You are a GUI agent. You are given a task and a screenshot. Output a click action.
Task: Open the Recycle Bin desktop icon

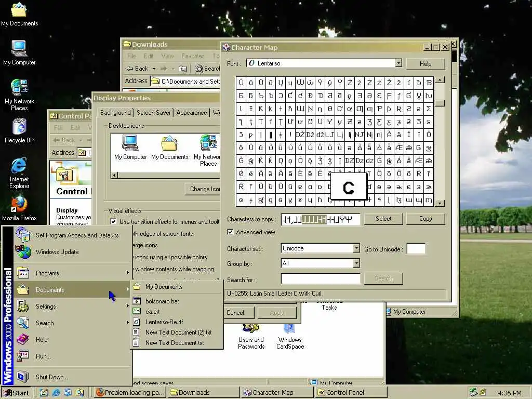(x=19, y=130)
